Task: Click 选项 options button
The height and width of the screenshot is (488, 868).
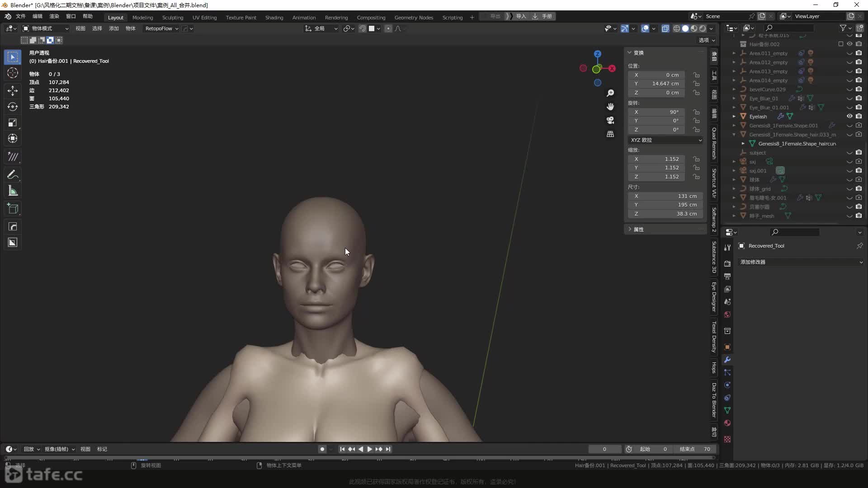Action: coord(707,40)
